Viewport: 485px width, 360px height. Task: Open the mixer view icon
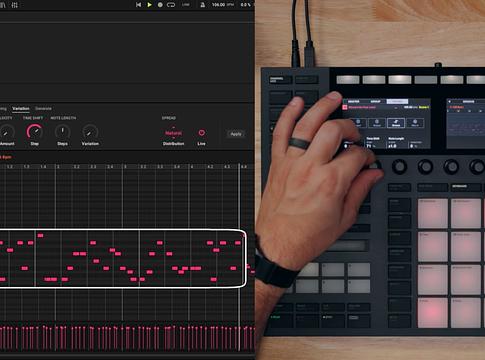[x=15, y=5]
